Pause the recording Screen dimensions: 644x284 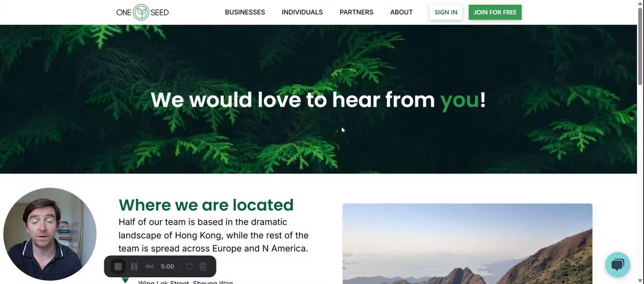coord(134,267)
